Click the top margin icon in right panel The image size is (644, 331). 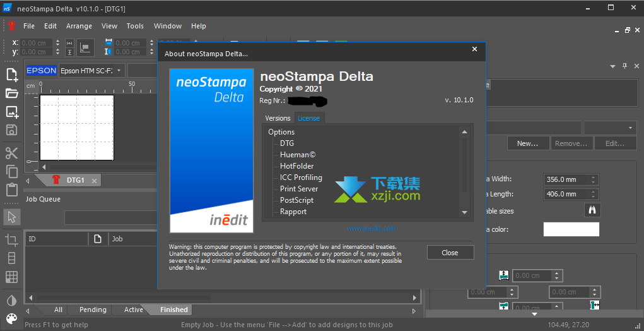pos(504,275)
